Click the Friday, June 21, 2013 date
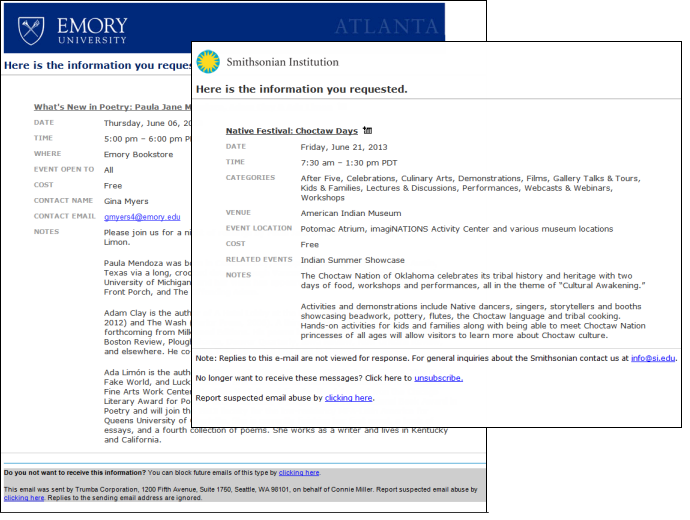Screen dimensions: 690x520 pyautogui.click(x=344, y=147)
